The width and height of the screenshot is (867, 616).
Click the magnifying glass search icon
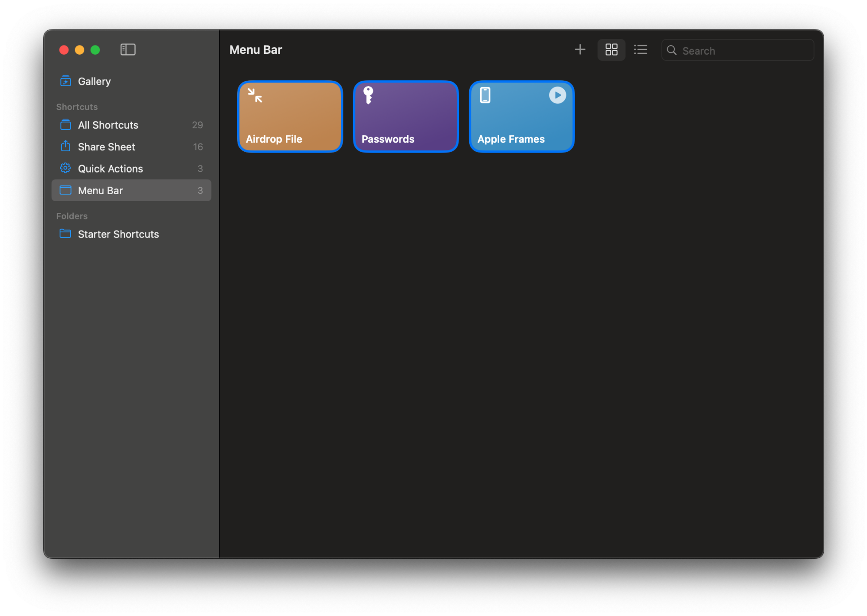671,50
